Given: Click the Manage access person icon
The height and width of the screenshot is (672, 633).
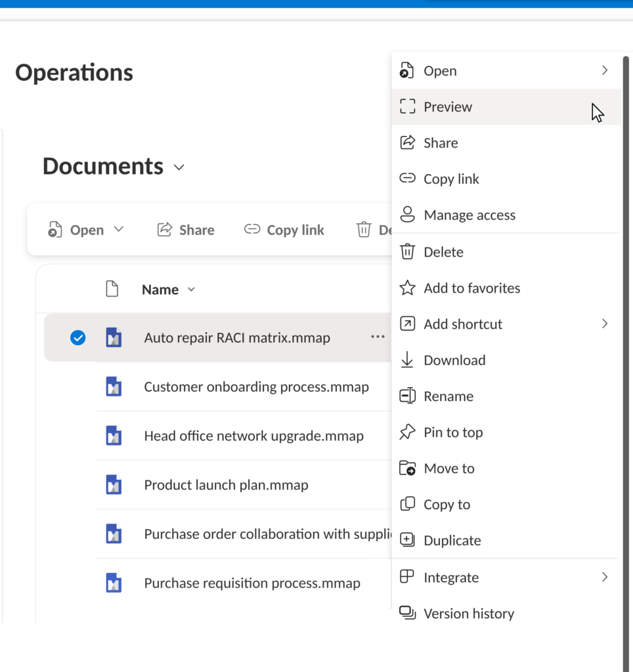Looking at the screenshot, I should coord(407,215).
